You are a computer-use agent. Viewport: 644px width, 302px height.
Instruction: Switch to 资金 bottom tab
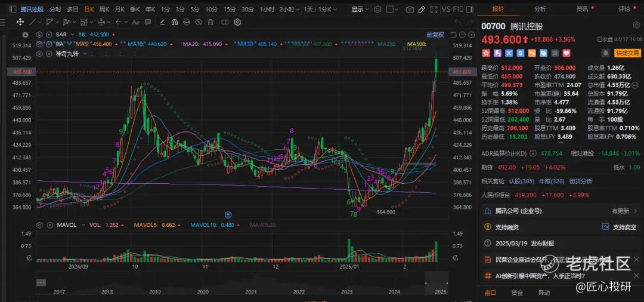(517, 292)
